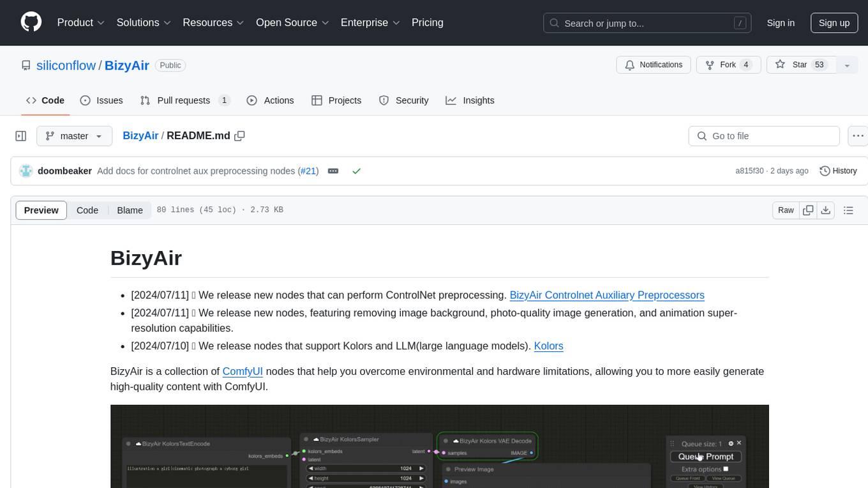Click the Notifications bell button
Viewport: 868px width, 488px height.
[654, 65]
